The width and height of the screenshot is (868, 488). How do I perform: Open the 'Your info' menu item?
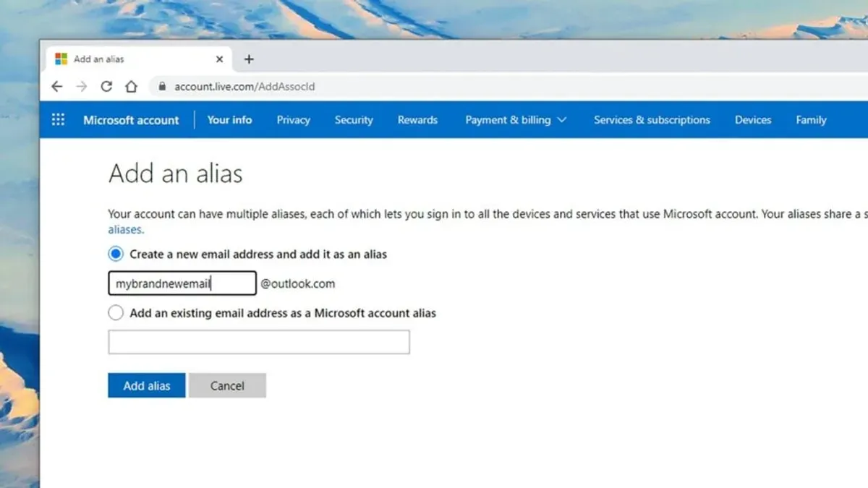(229, 120)
